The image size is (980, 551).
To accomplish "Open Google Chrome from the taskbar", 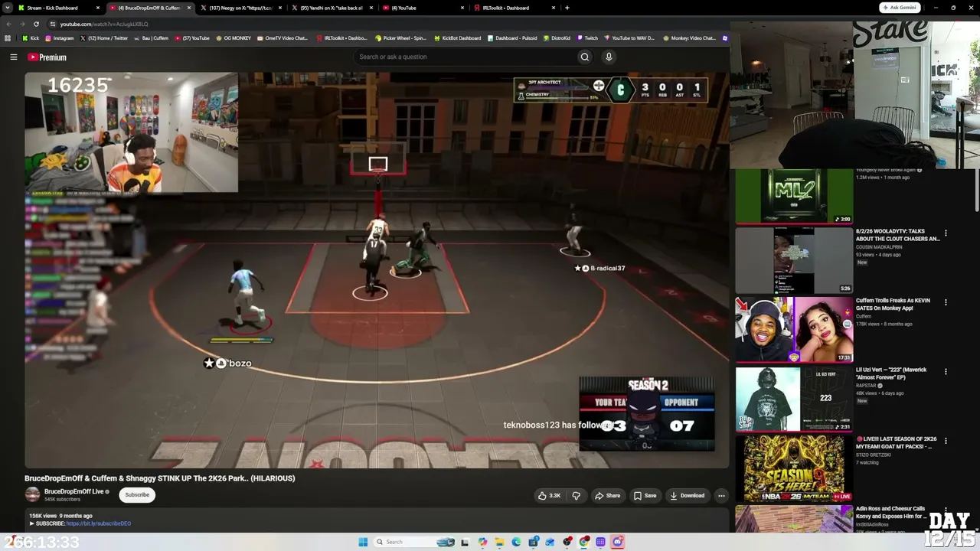I will coord(584,542).
